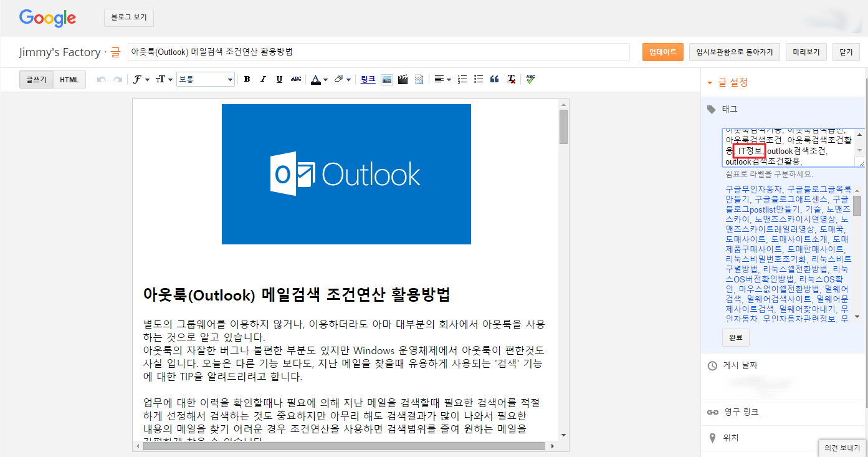Switch to the 글쓰기 compose tab
The height and width of the screenshot is (457, 868).
coord(36,80)
